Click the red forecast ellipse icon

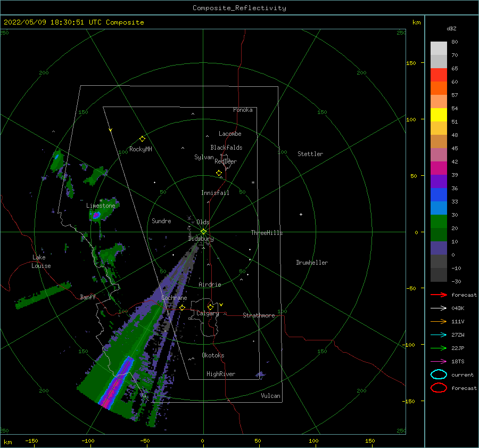[x=439, y=388]
